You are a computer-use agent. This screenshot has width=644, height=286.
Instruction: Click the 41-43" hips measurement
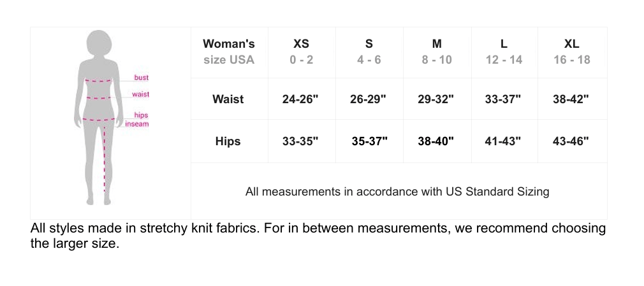pyautogui.click(x=503, y=141)
